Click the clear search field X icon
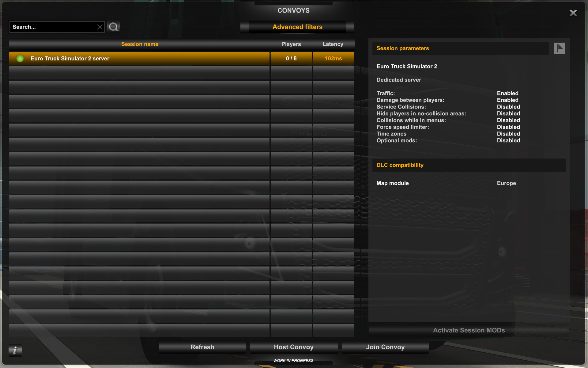 coord(99,26)
